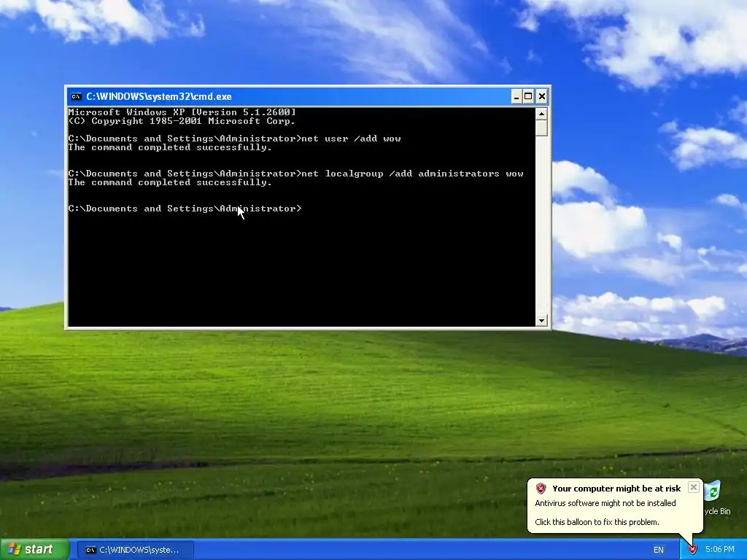Open the Start menu

coord(34,550)
